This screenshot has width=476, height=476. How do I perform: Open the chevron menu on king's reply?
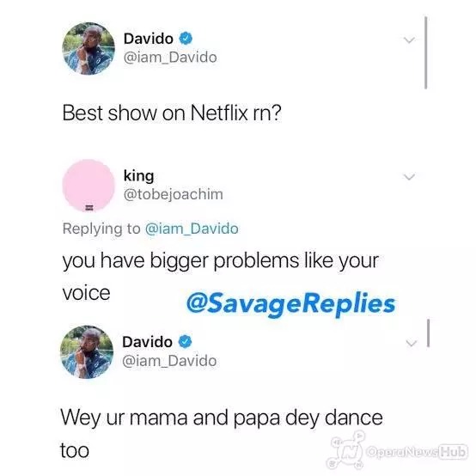point(409,176)
